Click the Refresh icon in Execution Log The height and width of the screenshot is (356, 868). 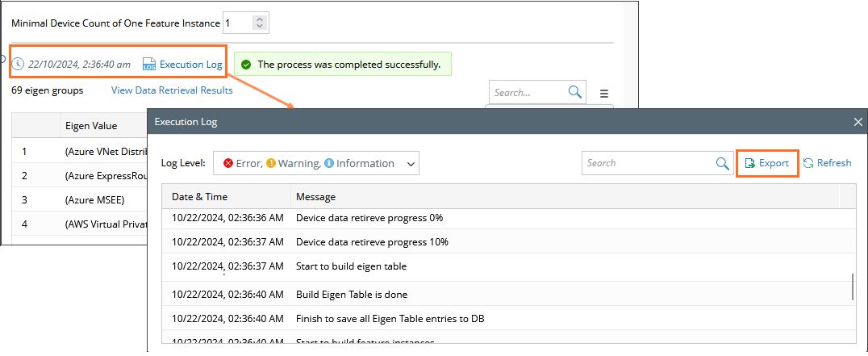[x=808, y=163]
